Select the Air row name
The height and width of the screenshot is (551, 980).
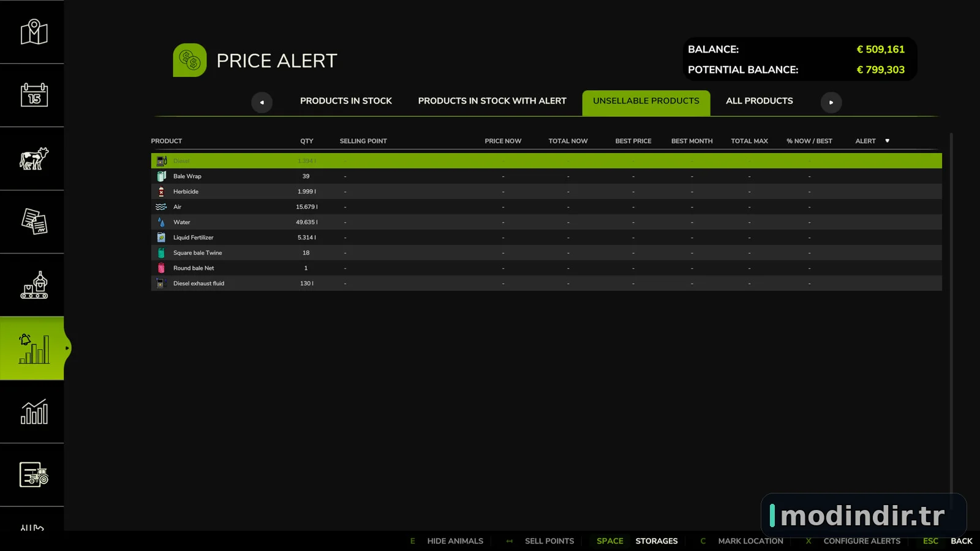click(177, 207)
